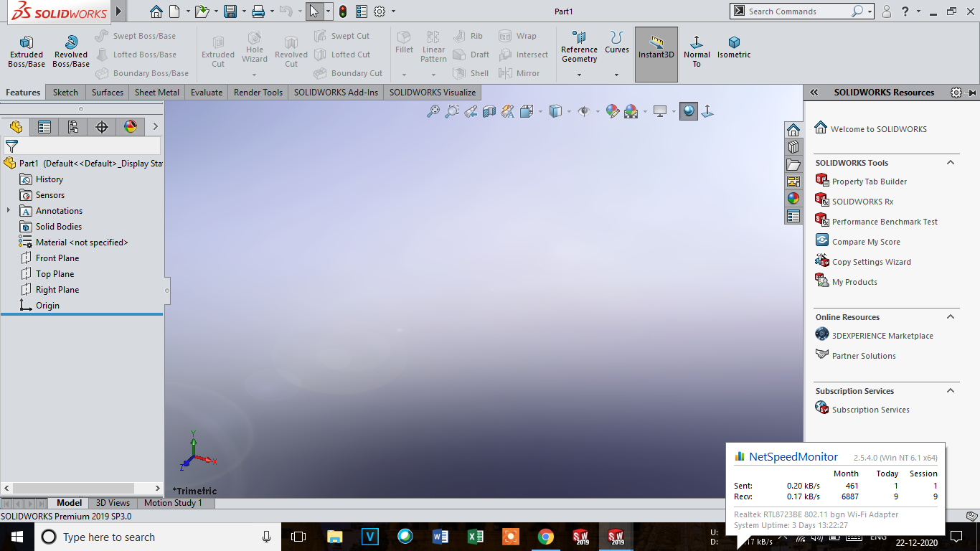
Task: Pin the SOLIDWORKS Resources task pane
Action: point(971,93)
